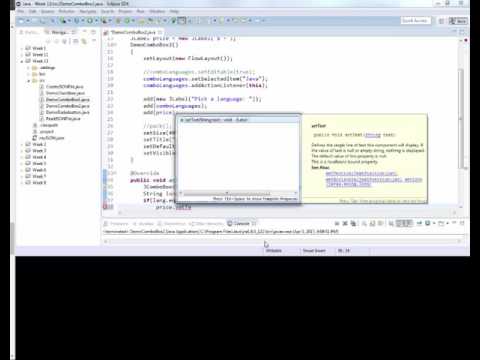This screenshot has height=360, width=480.
Task: Open the Source menu
Action: coord(48,11)
